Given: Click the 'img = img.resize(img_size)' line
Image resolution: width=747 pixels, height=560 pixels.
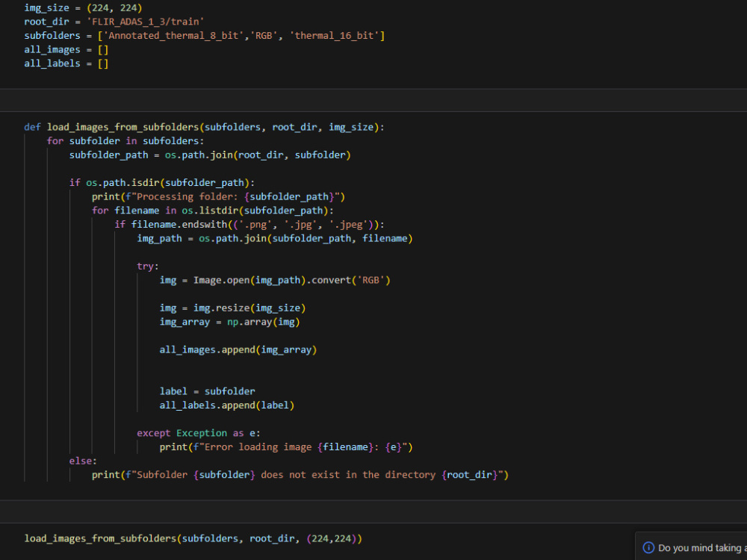Looking at the screenshot, I should click(232, 308).
